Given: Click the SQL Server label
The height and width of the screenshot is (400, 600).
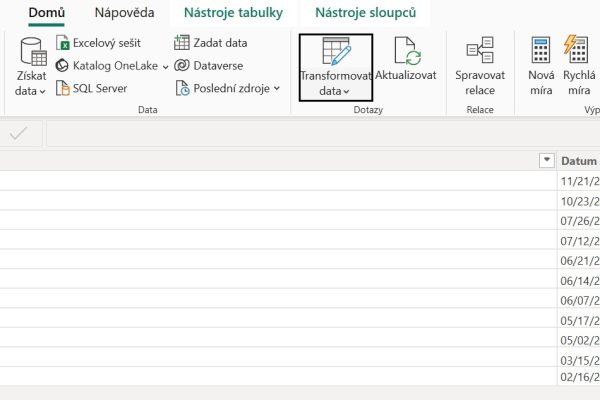Looking at the screenshot, I should (100, 88).
